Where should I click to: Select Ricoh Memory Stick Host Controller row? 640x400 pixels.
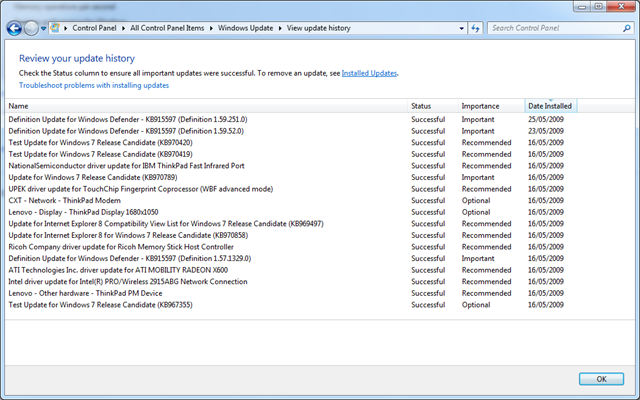click(291, 247)
